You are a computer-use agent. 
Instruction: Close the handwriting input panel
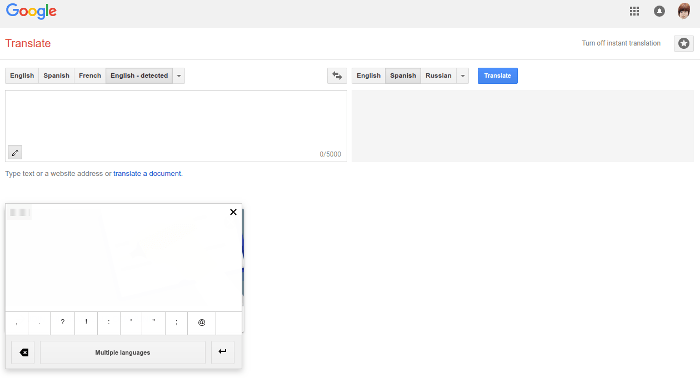[233, 212]
